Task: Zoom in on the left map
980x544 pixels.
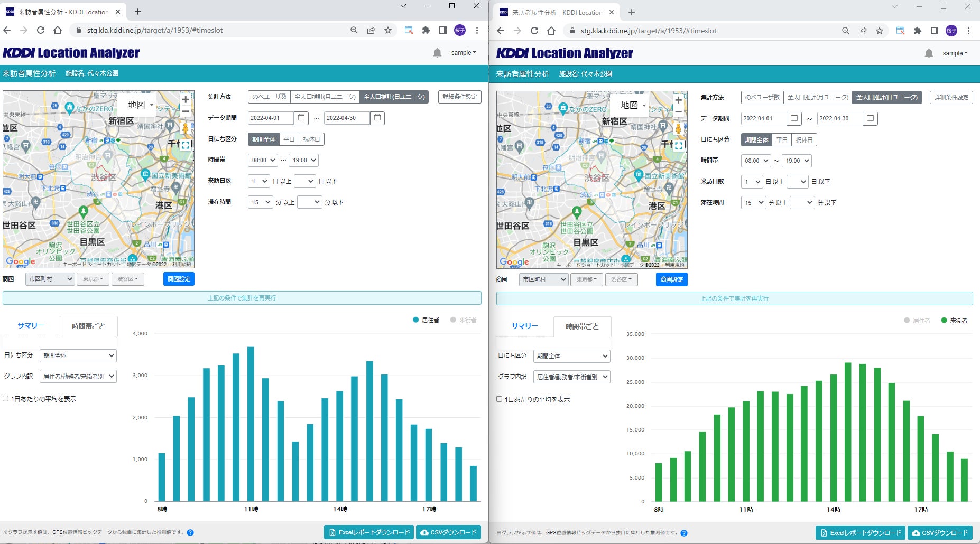Action: (x=186, y=100)
